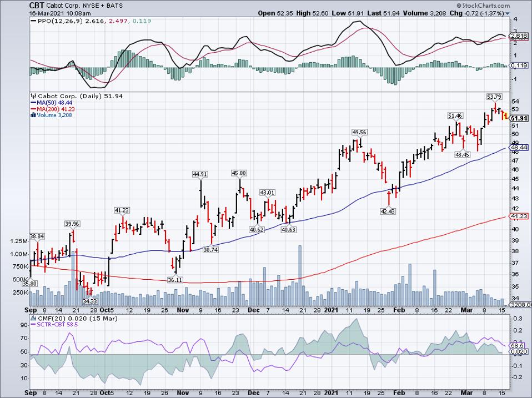Viewport: 532px width, 398px height.
Task: Click the 48.45 low annotation
Action: pyautogui.click(x=462, y=154)
